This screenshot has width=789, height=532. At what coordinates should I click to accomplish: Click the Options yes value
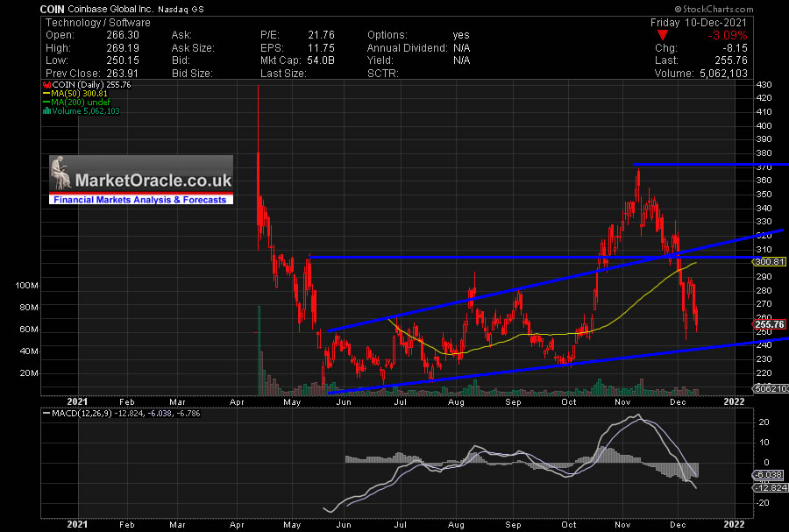[x=462, y=34]
